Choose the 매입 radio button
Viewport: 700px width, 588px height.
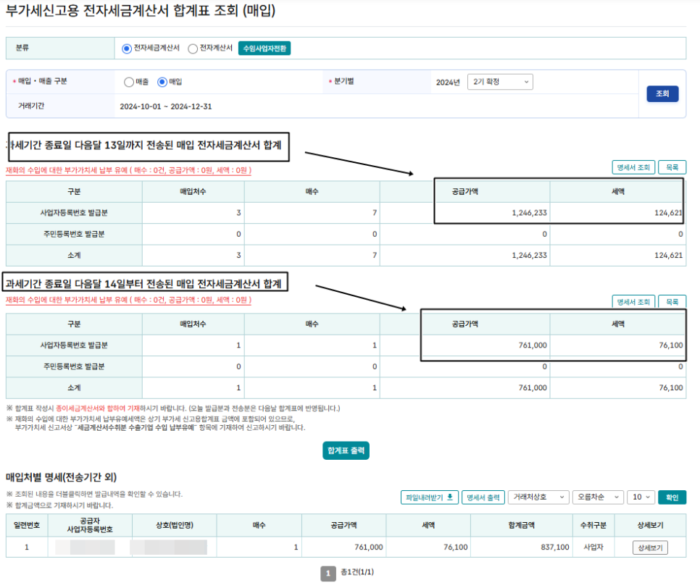pyautogui.click(x=162, y=82)
